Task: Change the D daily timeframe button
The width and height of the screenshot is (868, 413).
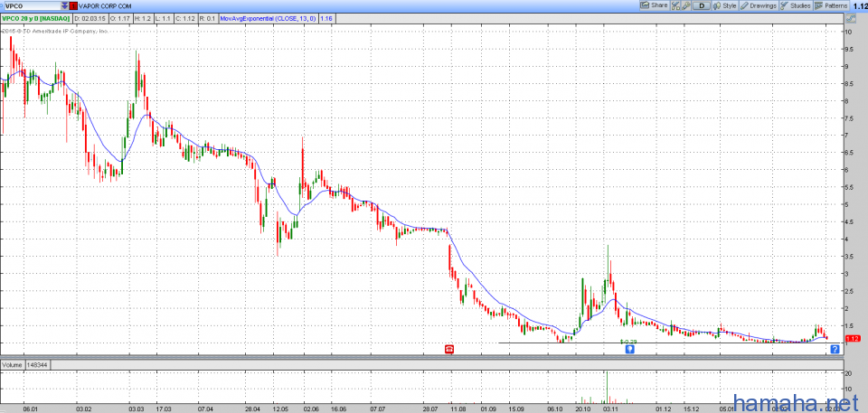Action: click(x=702, y=5)
